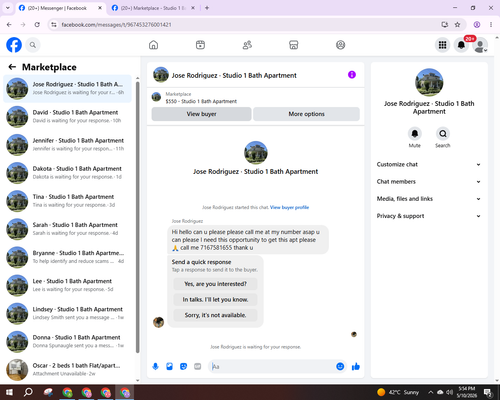Search in conversation using Search icon
The height and width of the screenshot is (400, 500).
click(x=443, y=134)
